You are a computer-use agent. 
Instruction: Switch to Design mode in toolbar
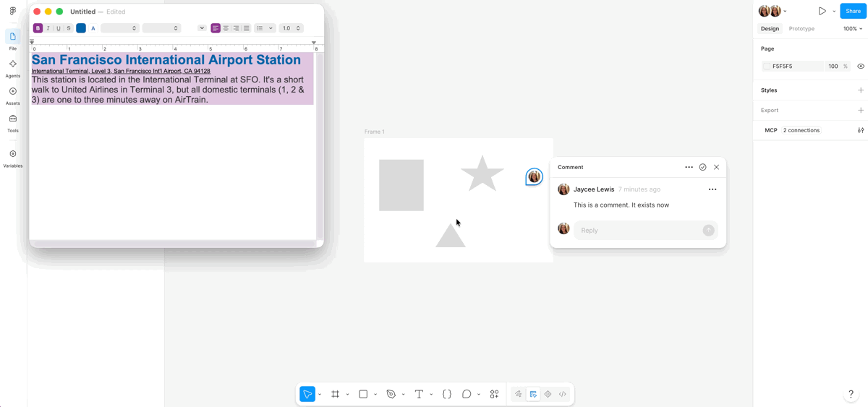(x=533, y=394)
